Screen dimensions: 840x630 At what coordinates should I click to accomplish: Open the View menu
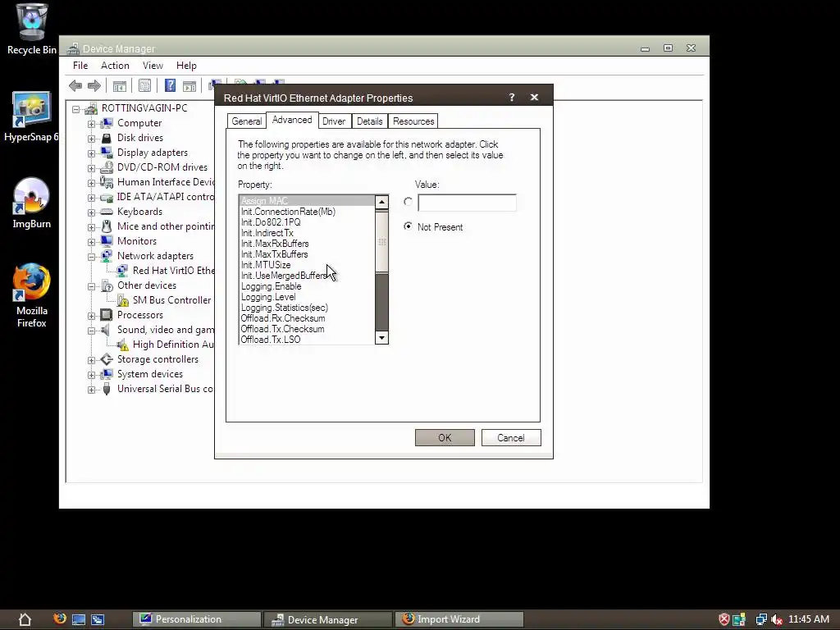click(153, 66)
